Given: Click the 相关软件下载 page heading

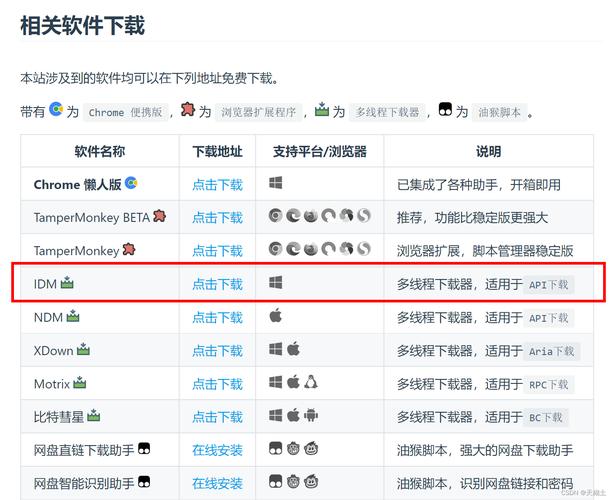Looking at the screenshot, I should point(82,25).
